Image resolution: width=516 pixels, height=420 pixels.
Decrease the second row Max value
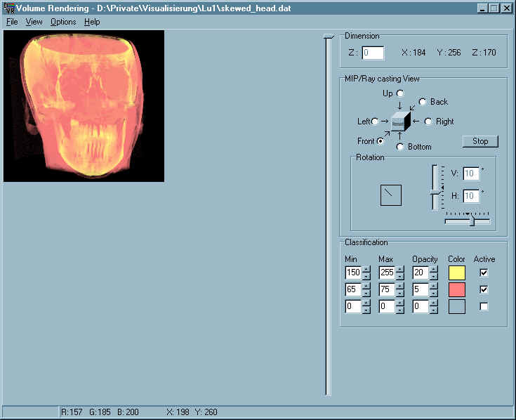[x=400, y=293]
